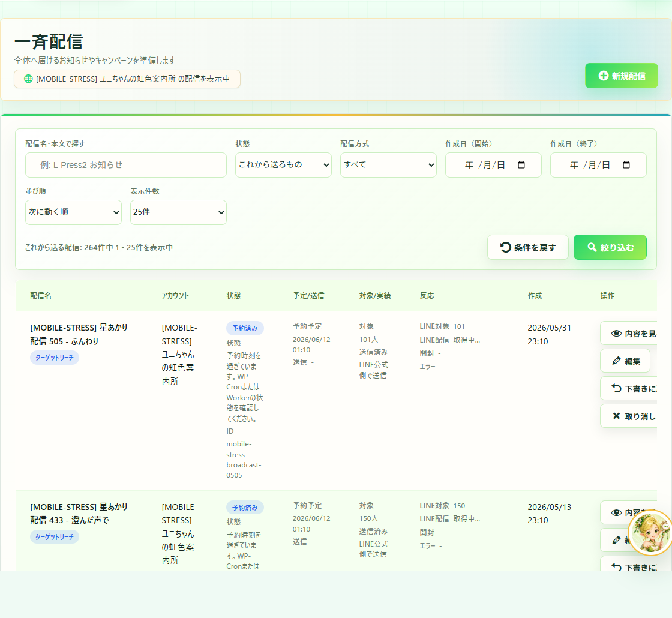Open the 並び順 dropdown showing 次に動く順
The image size is (672, 618).
click(x=73, y=212)
